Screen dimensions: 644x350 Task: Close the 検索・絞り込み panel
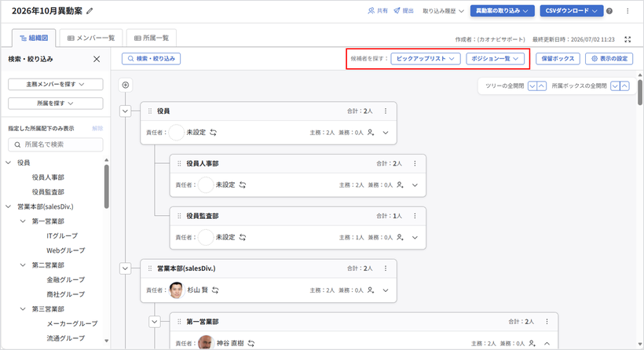pos(97,59)
